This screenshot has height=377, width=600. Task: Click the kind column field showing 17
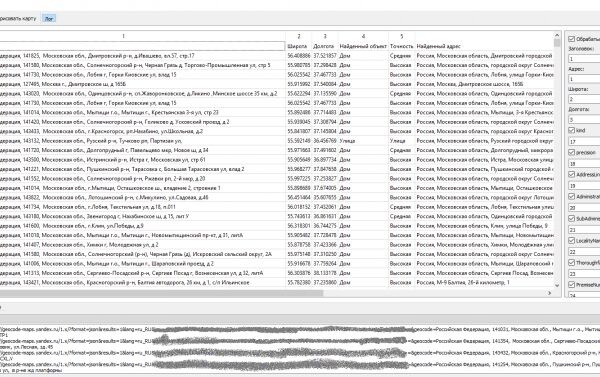(584, 142)
